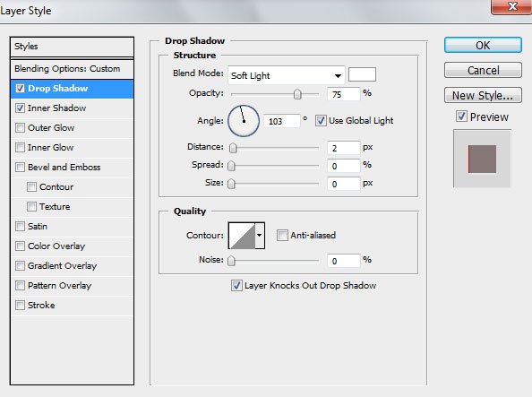Open the shadow color swatch
This screenshot has height=397, width=532.
click(362, 74)
